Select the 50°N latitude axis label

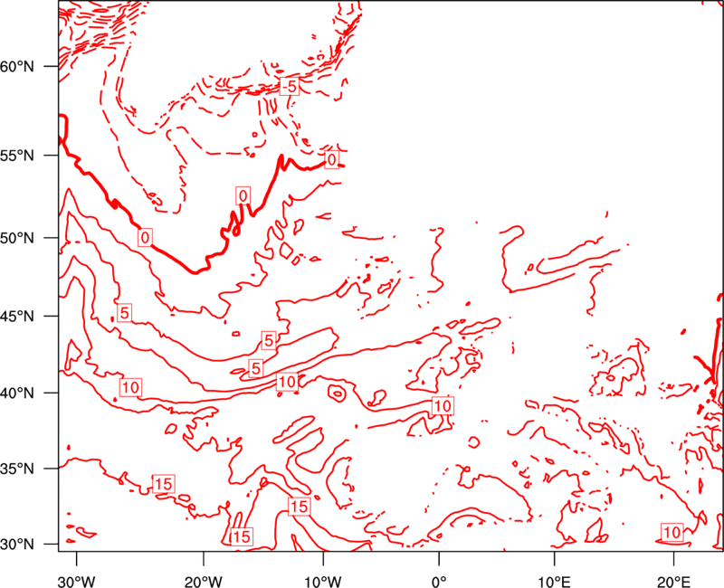[17, 238]
